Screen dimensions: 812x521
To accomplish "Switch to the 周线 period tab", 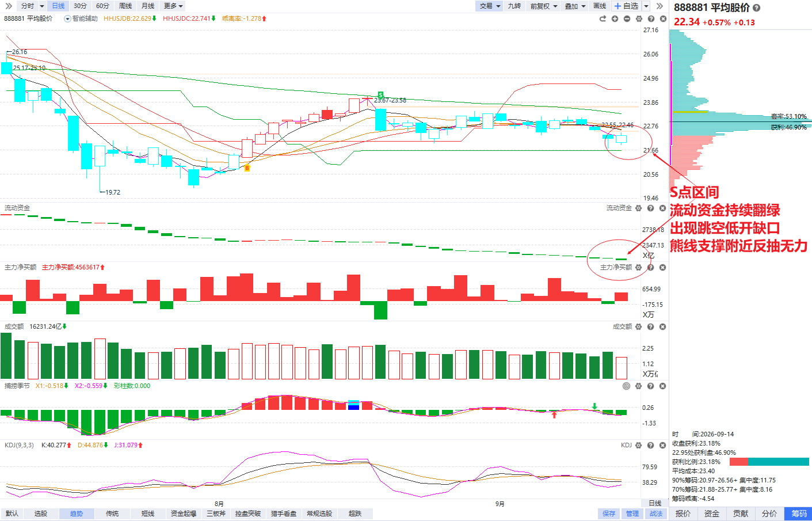I will click(x=125, y=6).
